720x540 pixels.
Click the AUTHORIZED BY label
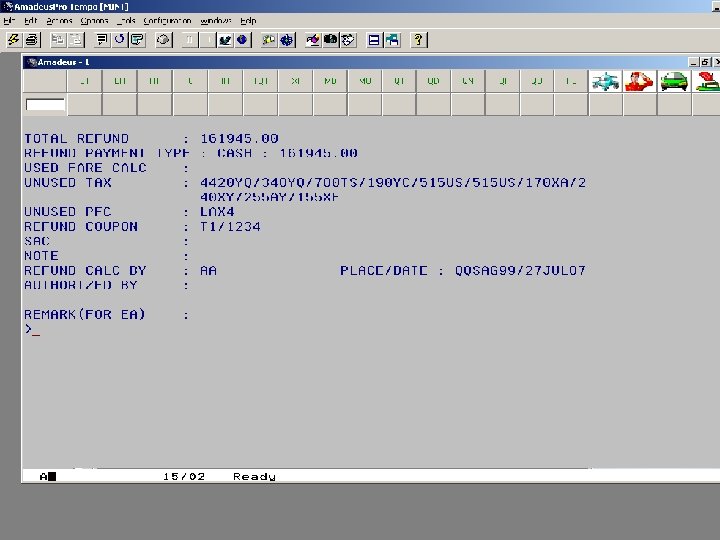pos(81,285)
